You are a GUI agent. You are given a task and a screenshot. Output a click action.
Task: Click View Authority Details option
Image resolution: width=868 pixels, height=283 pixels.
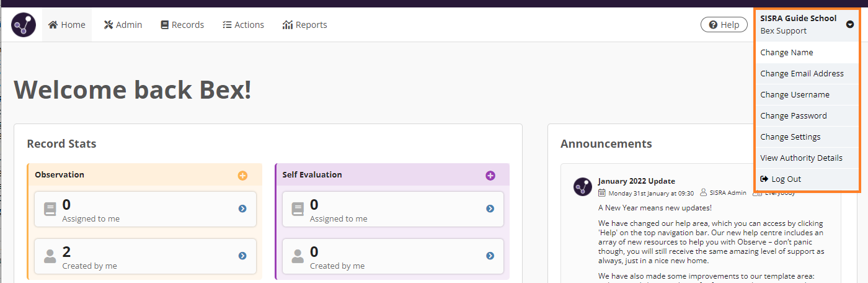coord(801,158)
